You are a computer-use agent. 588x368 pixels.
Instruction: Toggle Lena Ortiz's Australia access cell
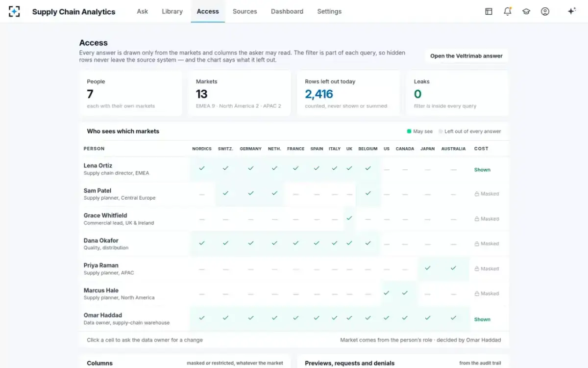(453, 169)
